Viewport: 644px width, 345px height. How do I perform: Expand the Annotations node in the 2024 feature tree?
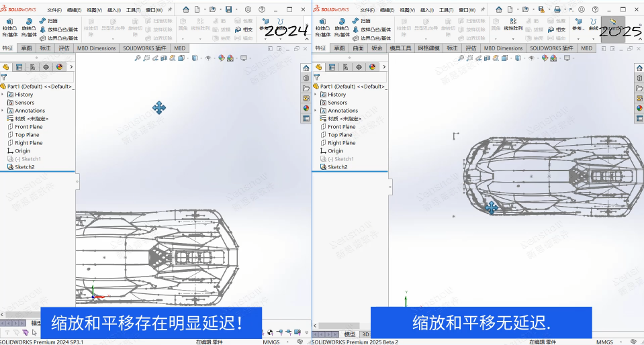pyautogui.click(x=2, y=111)
